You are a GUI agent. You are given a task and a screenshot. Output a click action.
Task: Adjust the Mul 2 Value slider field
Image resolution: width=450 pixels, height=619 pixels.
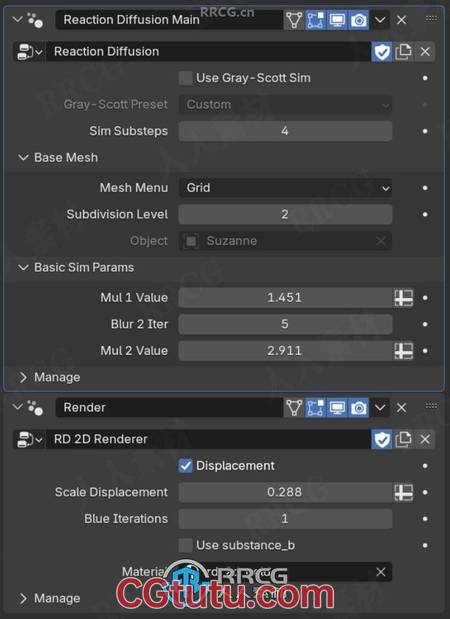click(285, 351)
